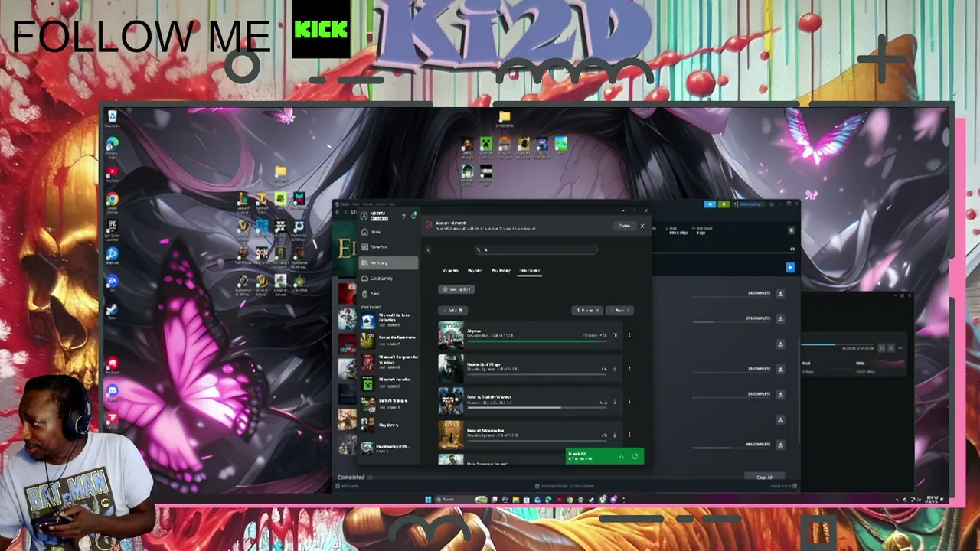Screen dimensions: 980x551
Task: Select the League of Legends desktop icon
Action: click(243, 201)
